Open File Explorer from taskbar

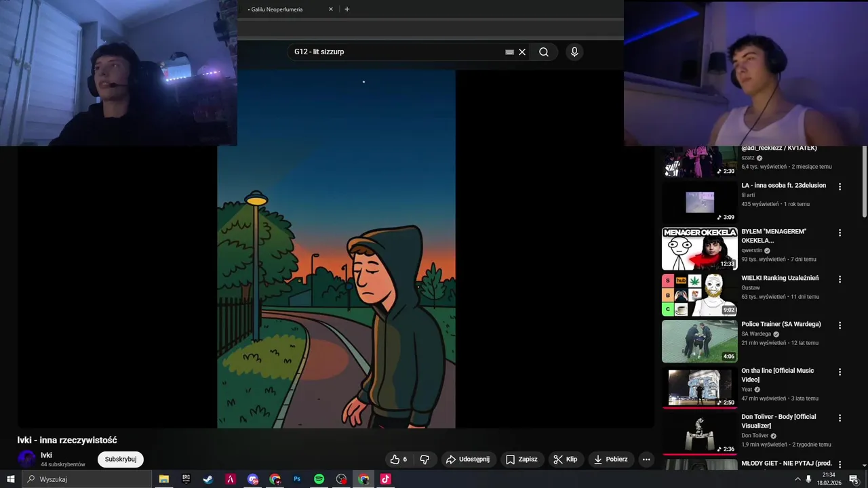[164, 479]
